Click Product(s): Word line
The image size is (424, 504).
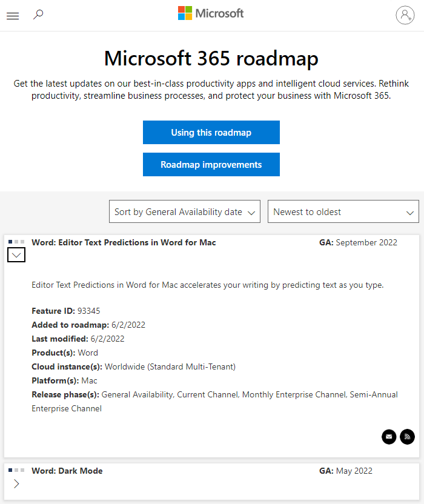(65, 353)
